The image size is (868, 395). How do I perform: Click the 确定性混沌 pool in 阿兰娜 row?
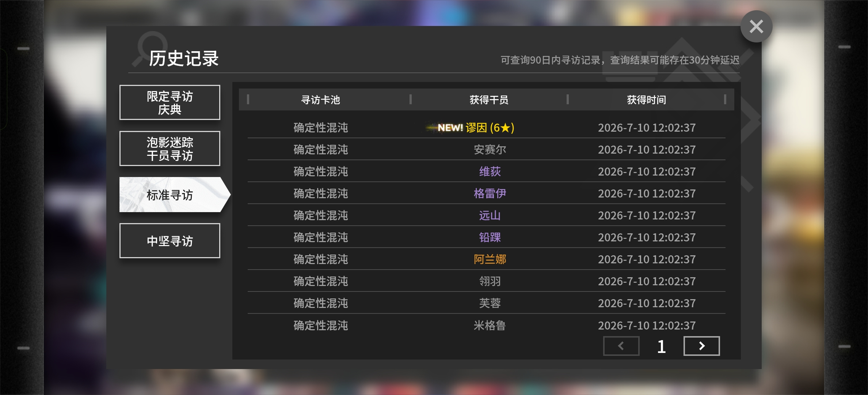click(321, 259)
